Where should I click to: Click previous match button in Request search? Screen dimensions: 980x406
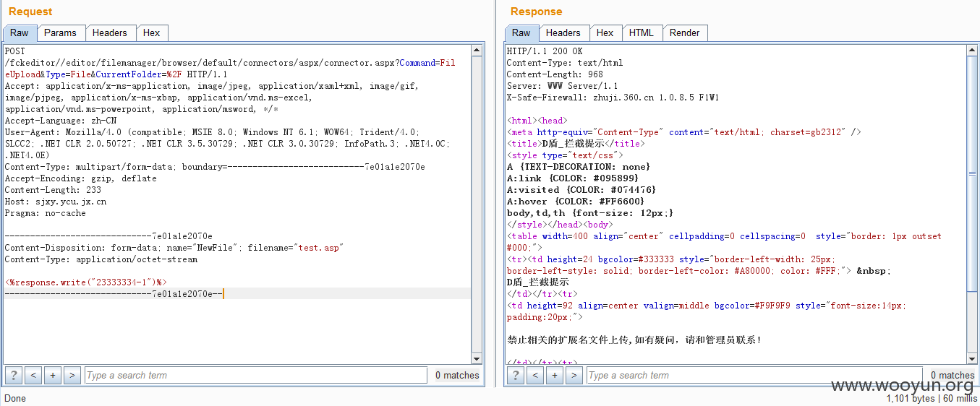(33, 375)
